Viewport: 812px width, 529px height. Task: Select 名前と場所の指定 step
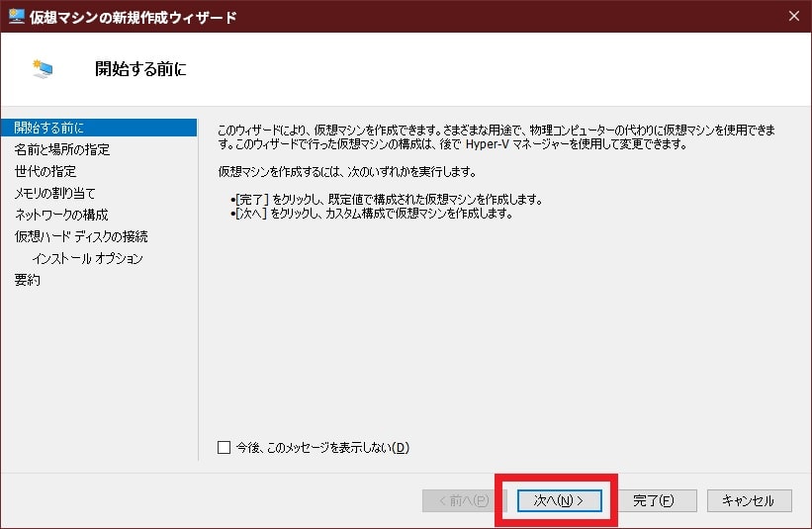click(62, 149)
